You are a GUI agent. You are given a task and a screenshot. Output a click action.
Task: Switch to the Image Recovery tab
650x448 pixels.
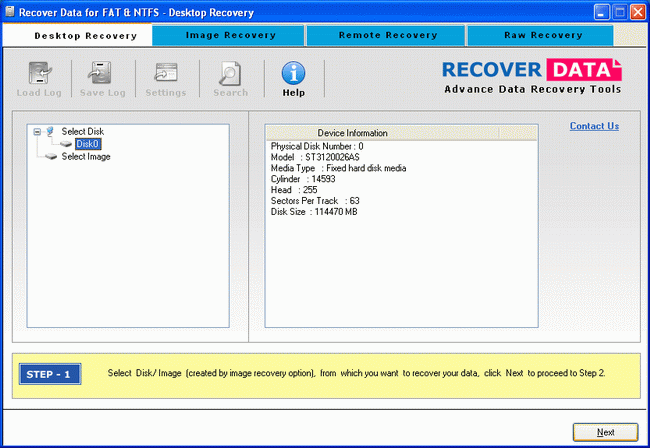coord(230,36)
